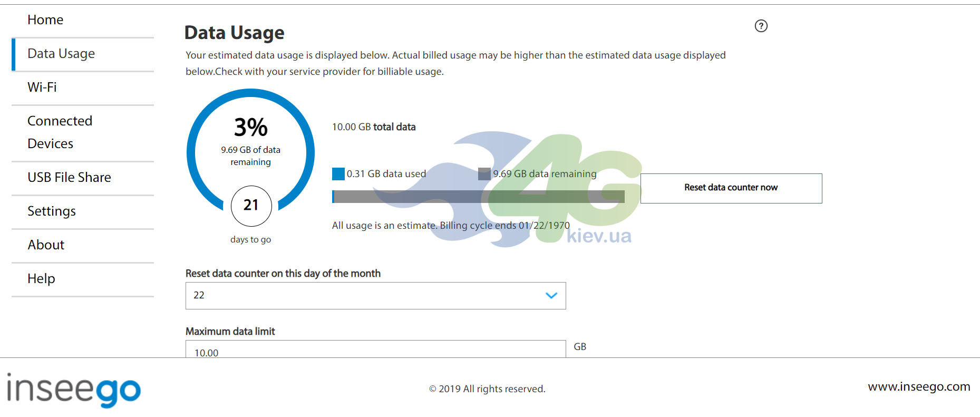Viewport: 980px width, 417px height.
Task: Click the 3% usage ring gauge
Action: [251, 153]
